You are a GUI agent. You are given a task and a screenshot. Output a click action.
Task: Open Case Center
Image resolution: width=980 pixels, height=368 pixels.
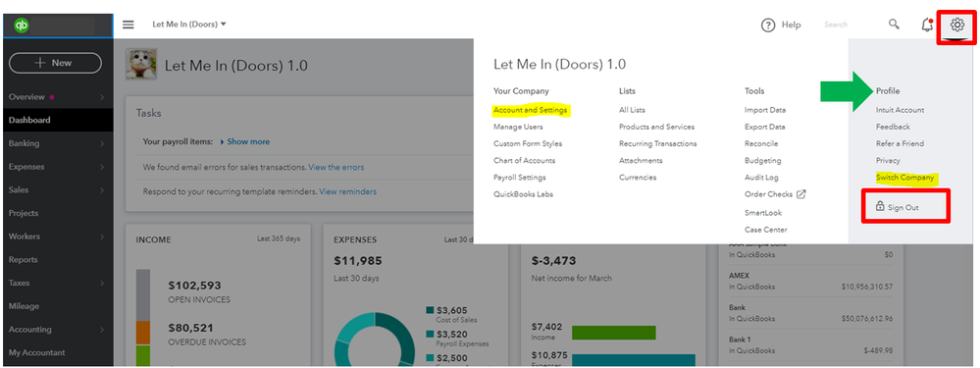765,230
